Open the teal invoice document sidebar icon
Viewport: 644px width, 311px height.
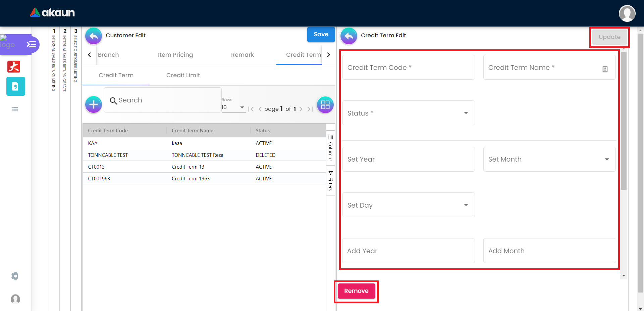[x=15, y=86]
